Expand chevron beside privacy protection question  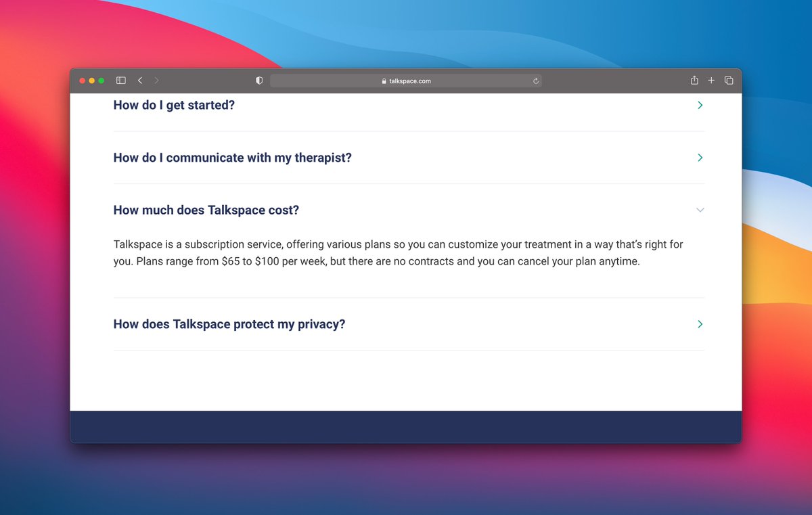pyautogui.click(x=700, y=324)
